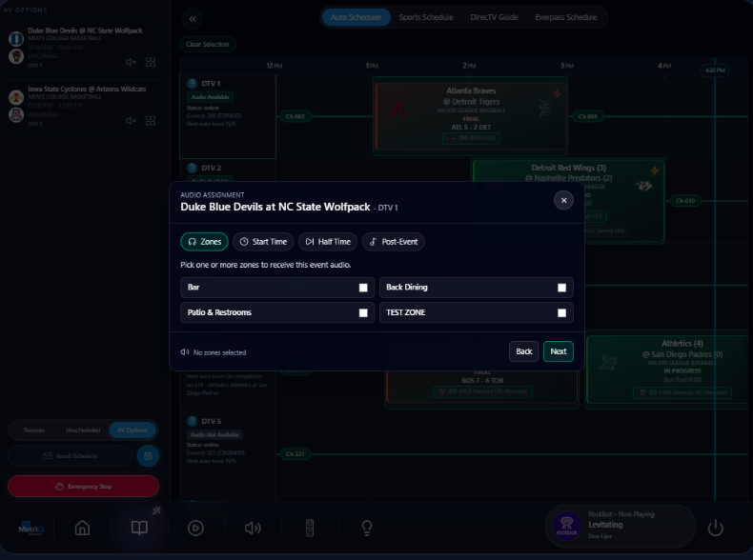The height and width of the screenshot is (560, 753).
Task: Open the volume speaker icon in bottom bar
Action: pyautogui.click(x=253, y=528)
